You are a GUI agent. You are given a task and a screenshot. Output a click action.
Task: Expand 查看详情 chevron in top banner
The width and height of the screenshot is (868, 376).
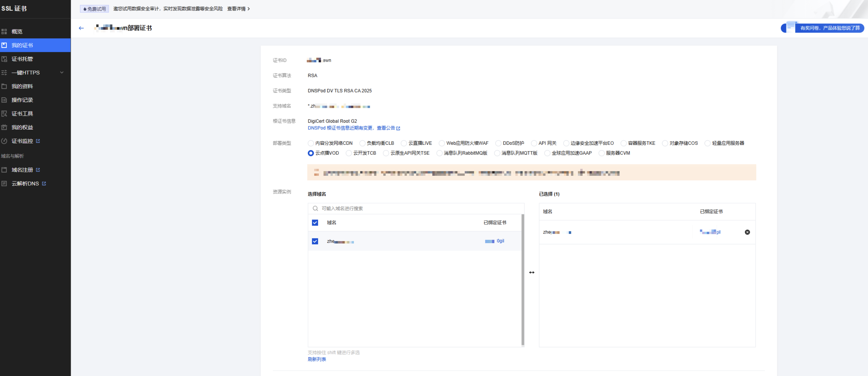coord(249,9)
